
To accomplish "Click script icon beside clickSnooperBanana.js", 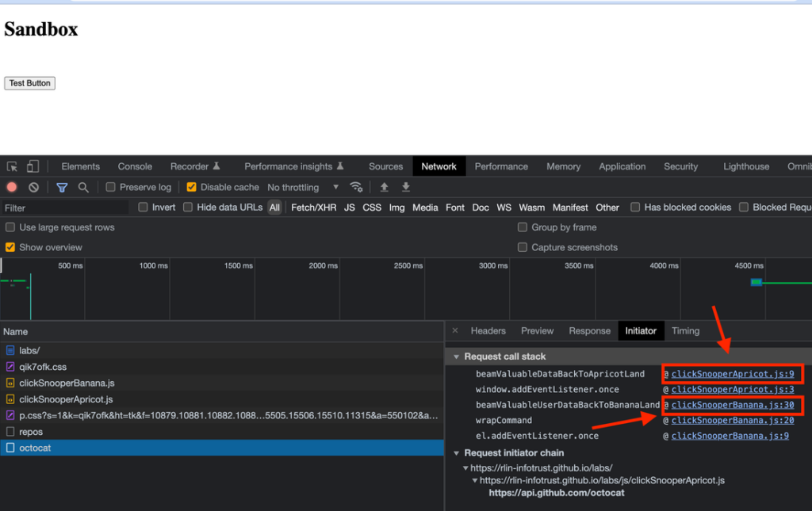I will pyautogui.click(x=10, y=383).
